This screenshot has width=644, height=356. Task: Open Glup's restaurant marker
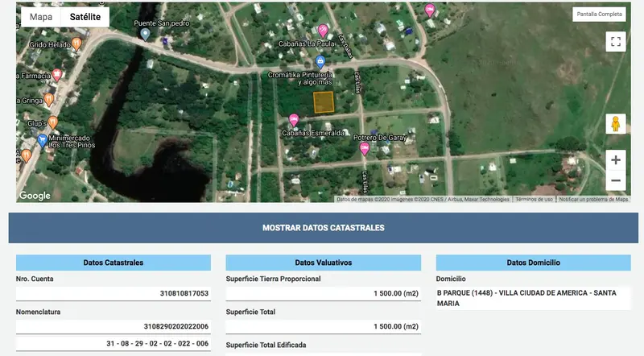52,122
